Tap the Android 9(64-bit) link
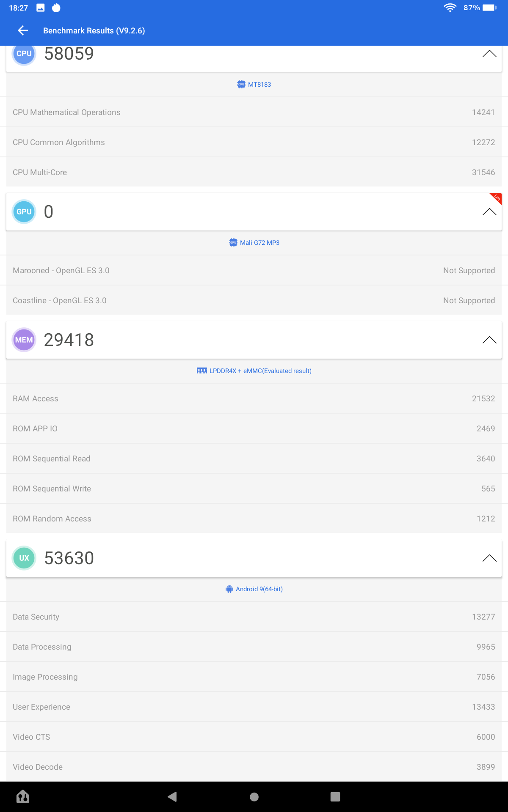This screenshot has height=812, width=508. pos(254,589)
